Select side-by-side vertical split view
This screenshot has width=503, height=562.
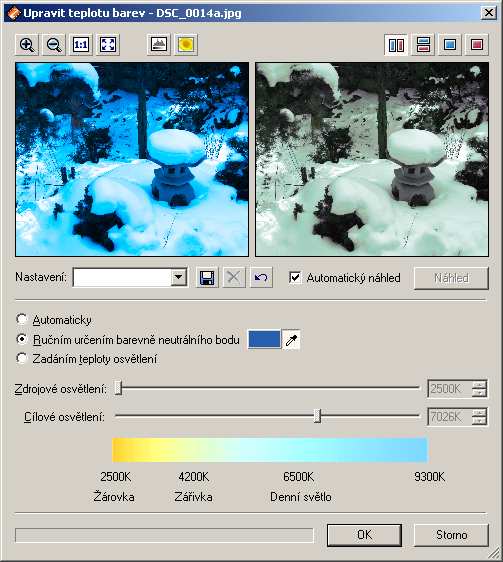coord(396,45)
